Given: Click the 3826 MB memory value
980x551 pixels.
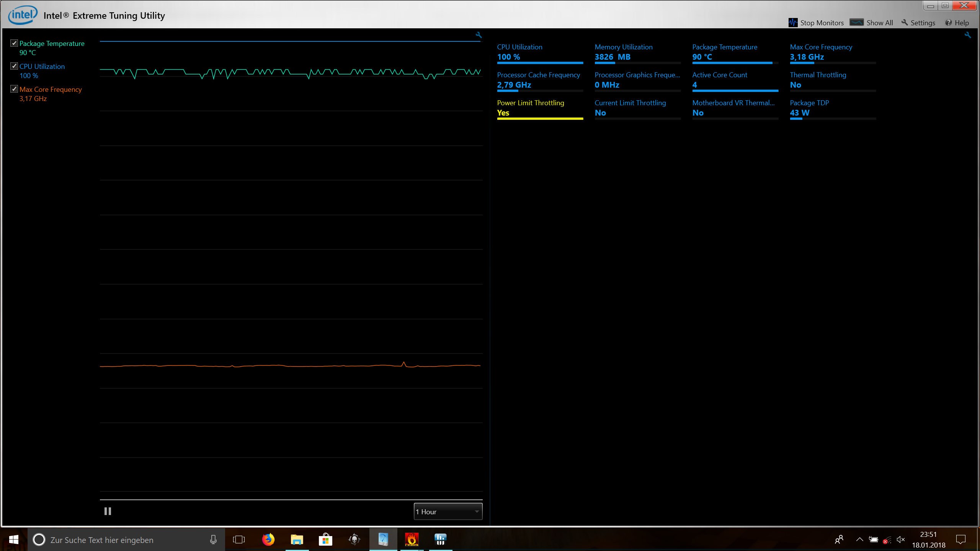Looking at the screenshot, I should 612,57.
